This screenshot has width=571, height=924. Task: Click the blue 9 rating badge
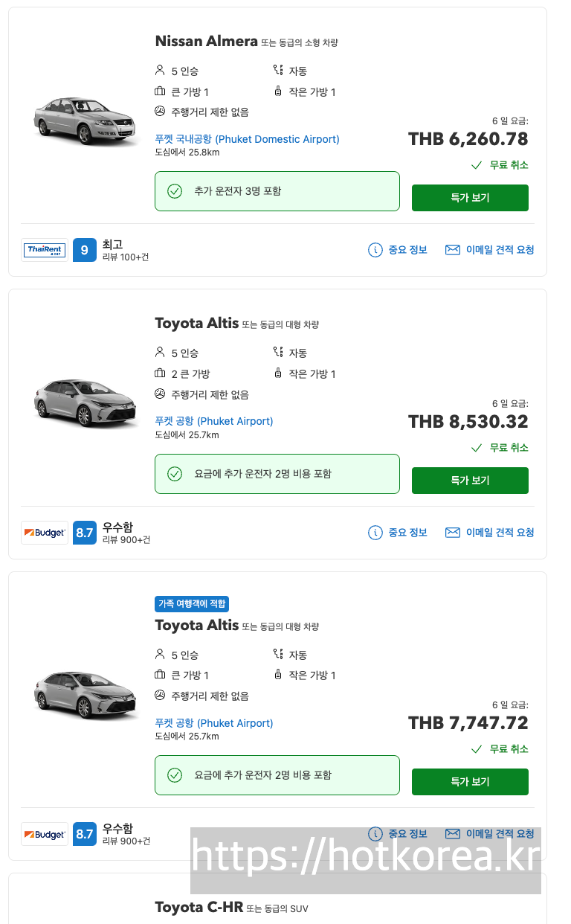coord(85,250)
